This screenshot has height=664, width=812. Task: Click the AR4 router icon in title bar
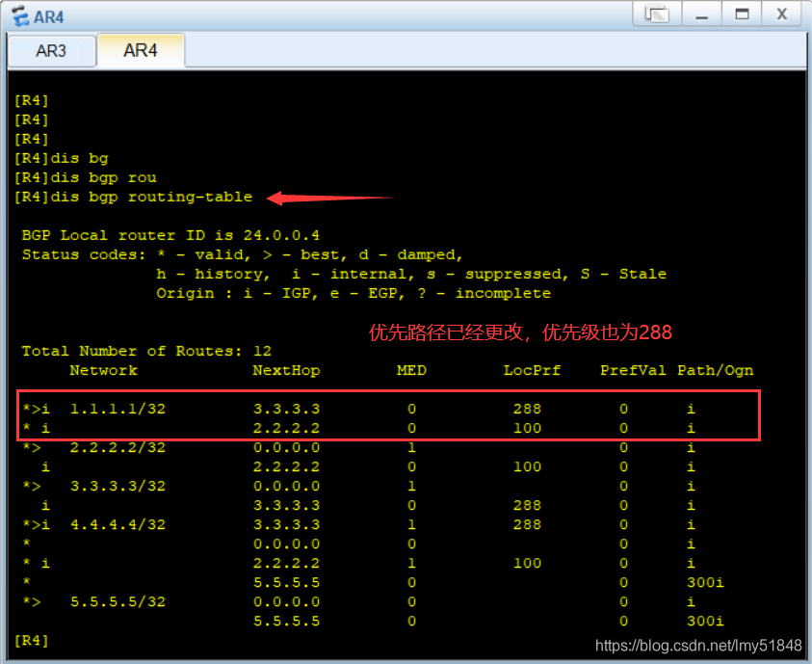(x=21, y=16)
